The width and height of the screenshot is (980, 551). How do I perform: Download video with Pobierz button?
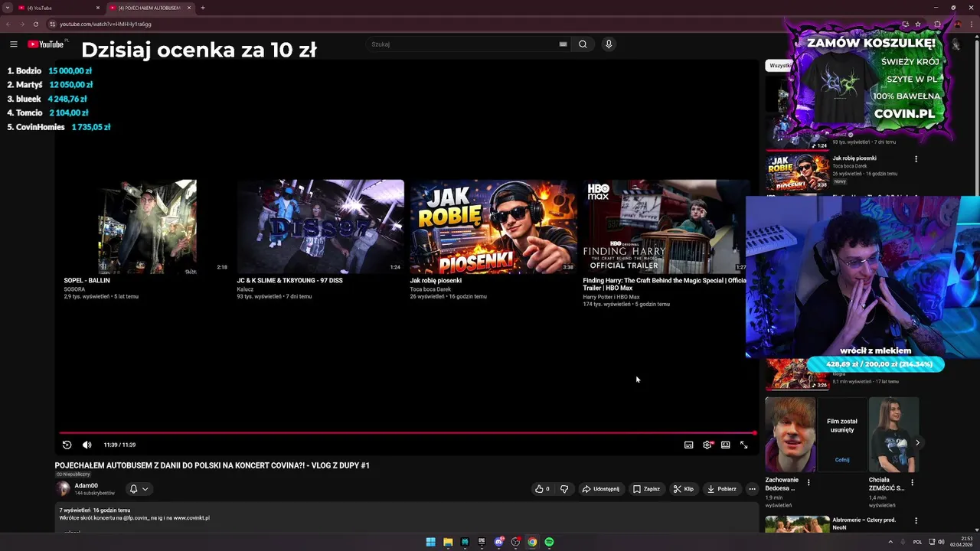tap(721, 489)
